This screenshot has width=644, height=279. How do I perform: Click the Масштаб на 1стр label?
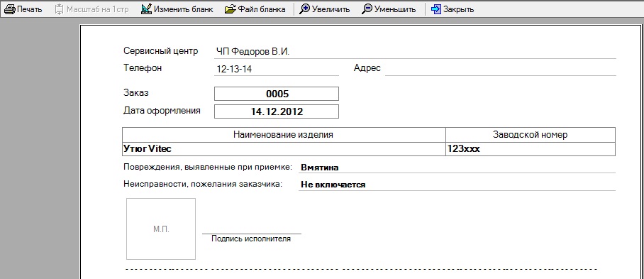(x=98, y=9)
